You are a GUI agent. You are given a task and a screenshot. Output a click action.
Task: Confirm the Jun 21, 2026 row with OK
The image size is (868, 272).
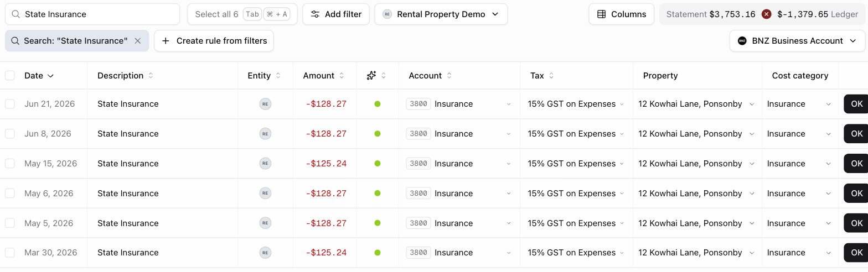pos(856,104)
